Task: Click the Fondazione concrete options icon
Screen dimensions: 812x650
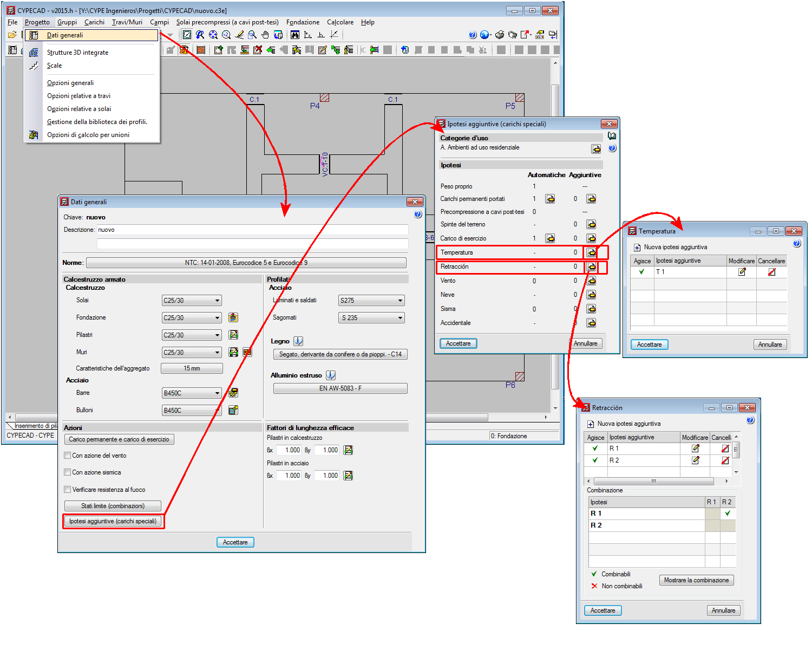Action: (233, 317)
